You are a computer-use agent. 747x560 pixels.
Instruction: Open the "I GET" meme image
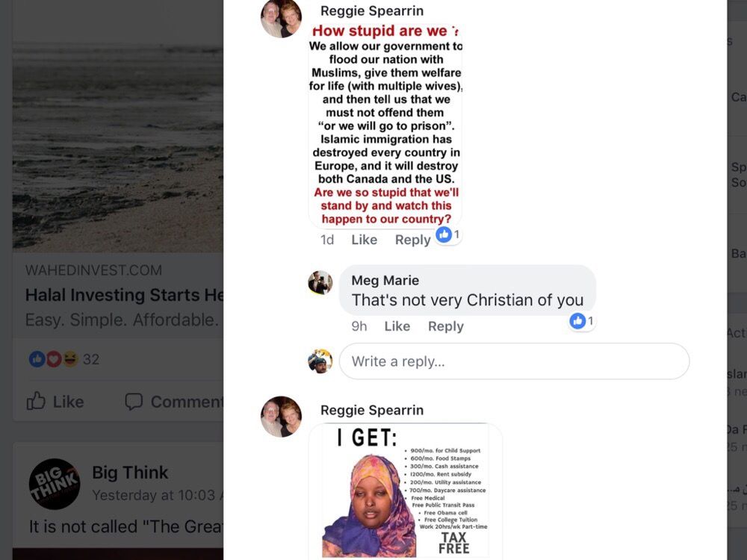click(406, 491)
